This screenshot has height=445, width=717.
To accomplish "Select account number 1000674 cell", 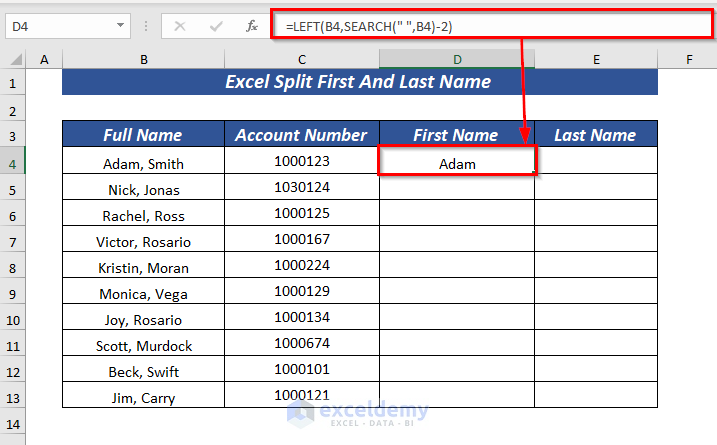I will [302, 345].
